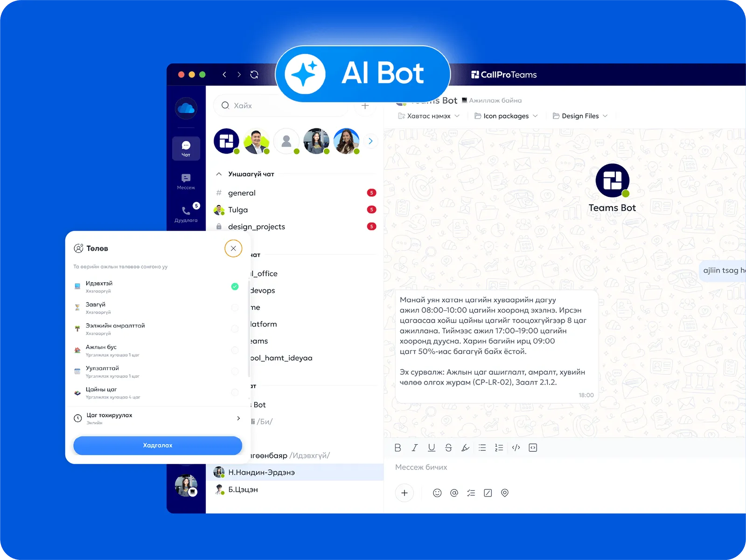Insert inline code formatting
Image resolution: width=746 pixels, height=560 pixels.
click(x=516, y=448)
